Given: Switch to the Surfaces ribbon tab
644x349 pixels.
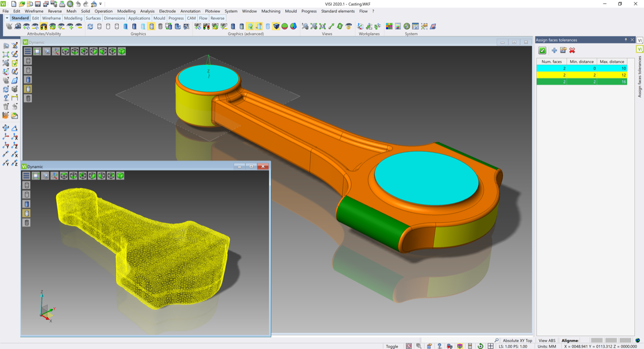Looking at the screenshot, I should pos(93,18).
